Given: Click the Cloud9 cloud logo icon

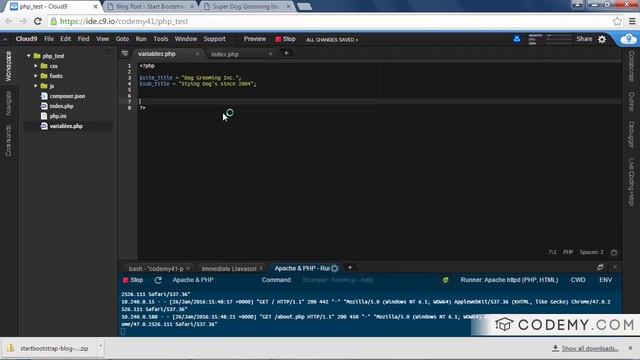Looking at the screenshot, I should coord(628,39).
